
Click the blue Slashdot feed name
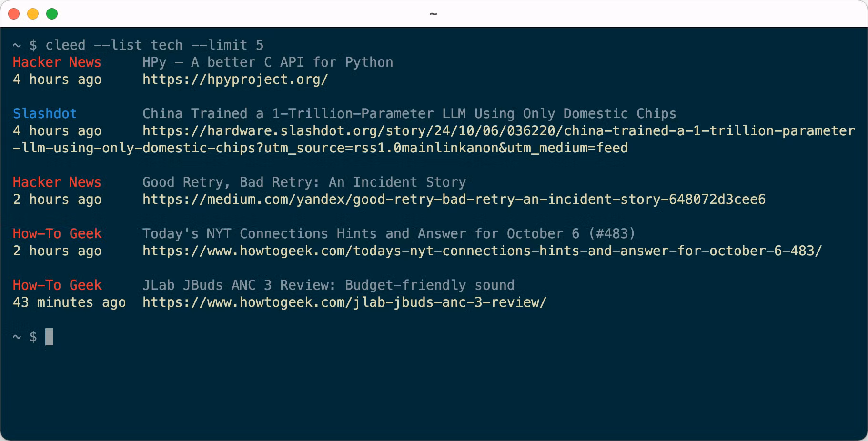45,114
